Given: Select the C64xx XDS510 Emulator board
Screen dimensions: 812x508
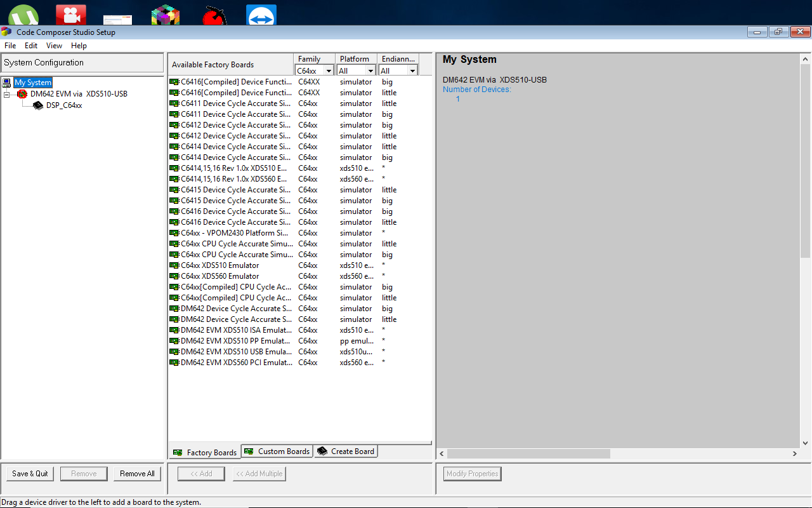Looking at the screenshot, I should (219, 265).
